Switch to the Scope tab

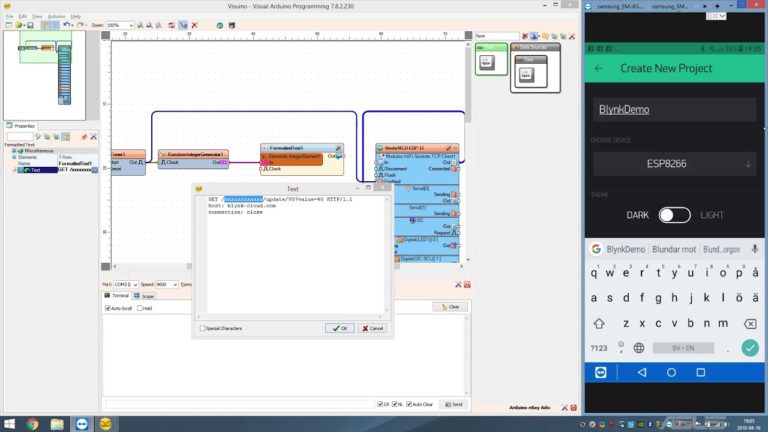tap(144, 296)
